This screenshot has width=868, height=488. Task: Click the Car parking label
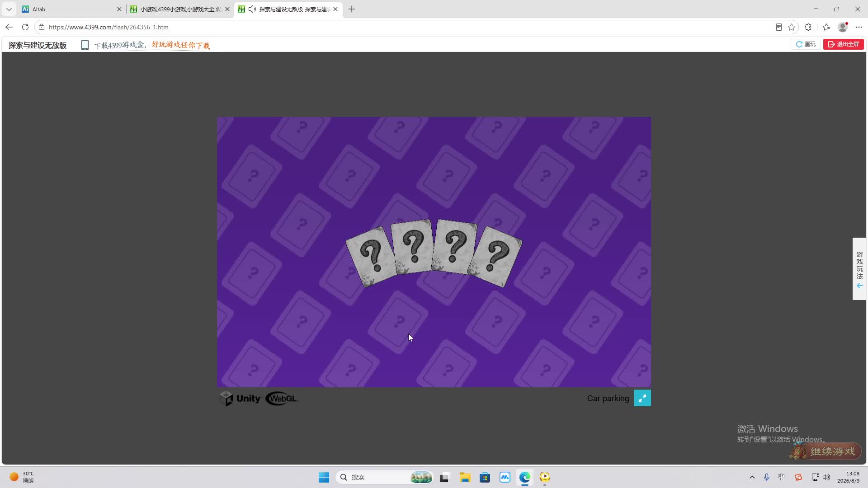click(x=608, y=399)
